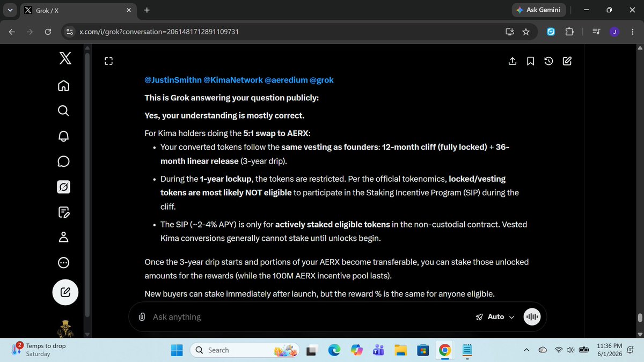Image resolution: width=644 pixels, height=362 pixels.
Task: Open @JustinSmithn mention link
Action: (173, 80)
